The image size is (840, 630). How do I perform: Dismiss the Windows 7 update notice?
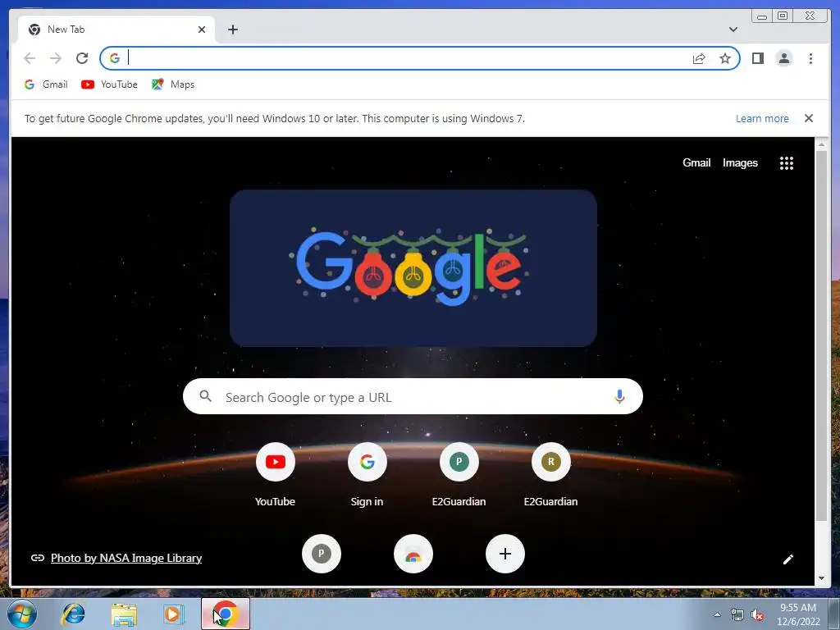809,118
